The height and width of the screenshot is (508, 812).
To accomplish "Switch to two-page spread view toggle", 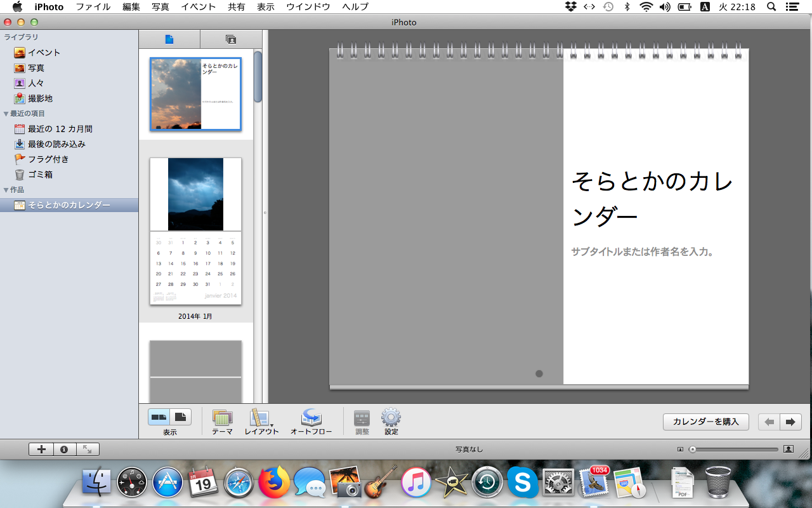I will pos(159,417).
